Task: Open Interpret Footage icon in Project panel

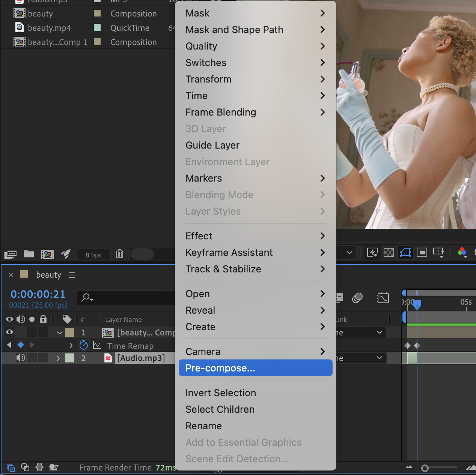Action: 10,255
